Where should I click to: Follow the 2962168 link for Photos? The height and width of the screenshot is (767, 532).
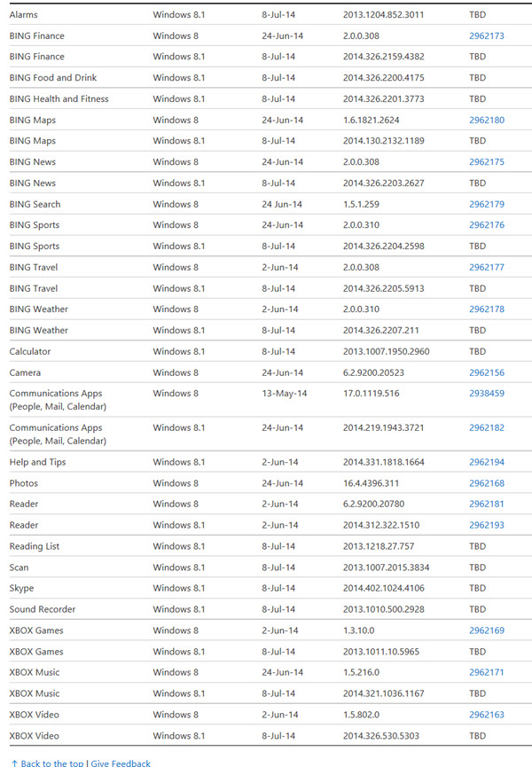(x=486, y=483)
